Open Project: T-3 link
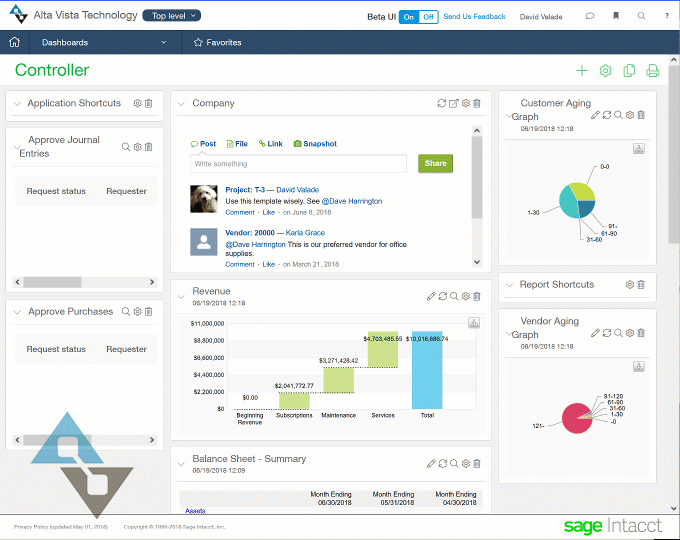The image size is (680, 540). tap(245, 190)
